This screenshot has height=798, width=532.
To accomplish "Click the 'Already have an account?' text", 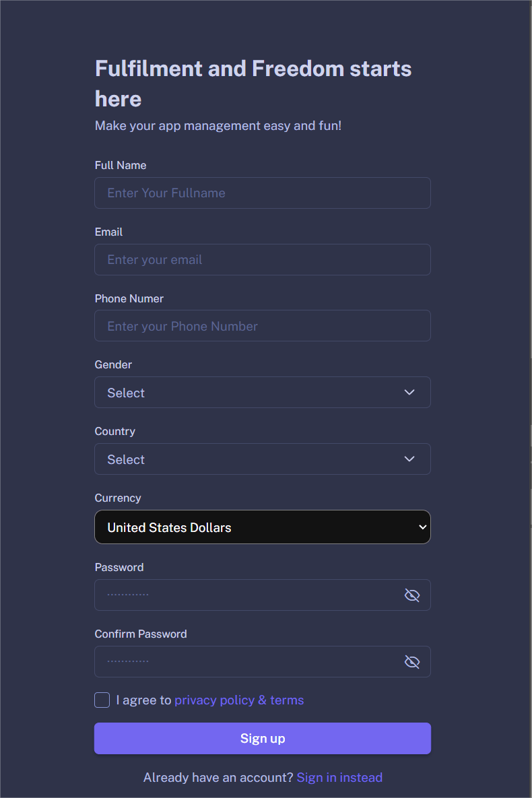I will 218,778.
